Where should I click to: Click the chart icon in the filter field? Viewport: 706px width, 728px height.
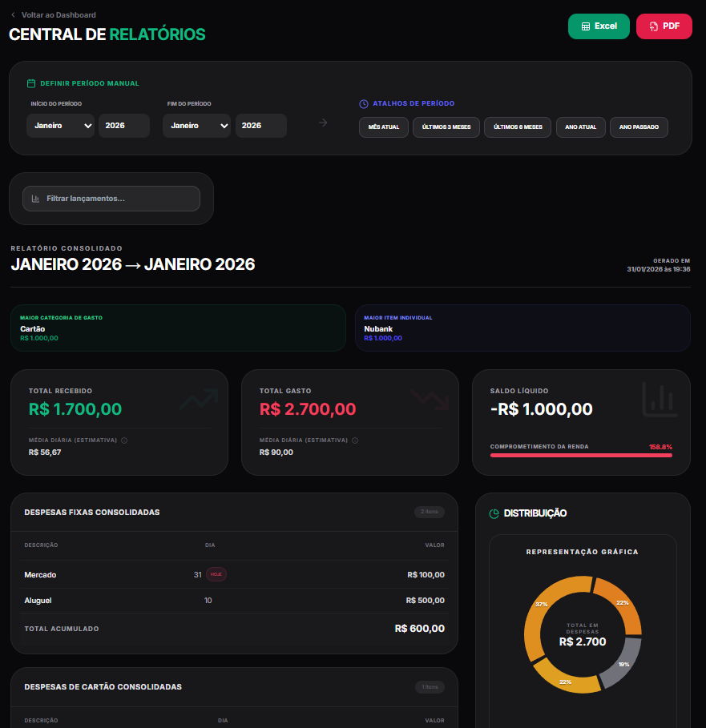click(35, 199)
